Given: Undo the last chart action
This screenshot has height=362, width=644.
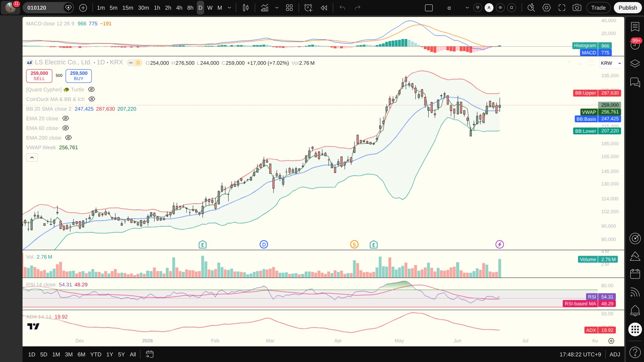Looking at the screenshot, I should point(343,8).
